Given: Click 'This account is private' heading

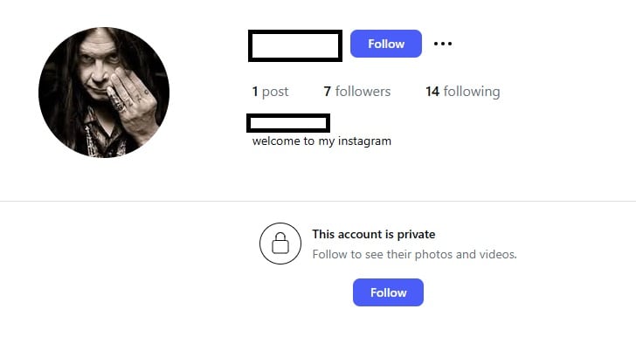Looking at the screenshot, I should coord(374,234).
